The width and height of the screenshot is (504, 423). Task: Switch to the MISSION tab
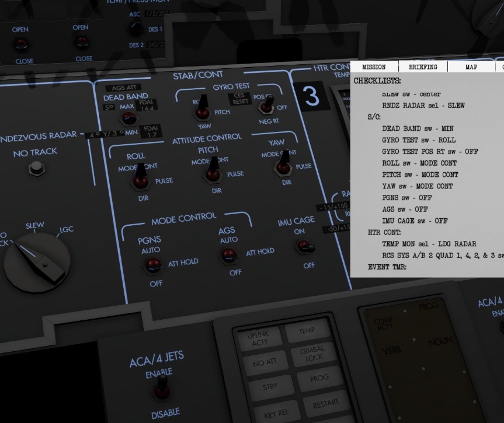tap(374, 67)
